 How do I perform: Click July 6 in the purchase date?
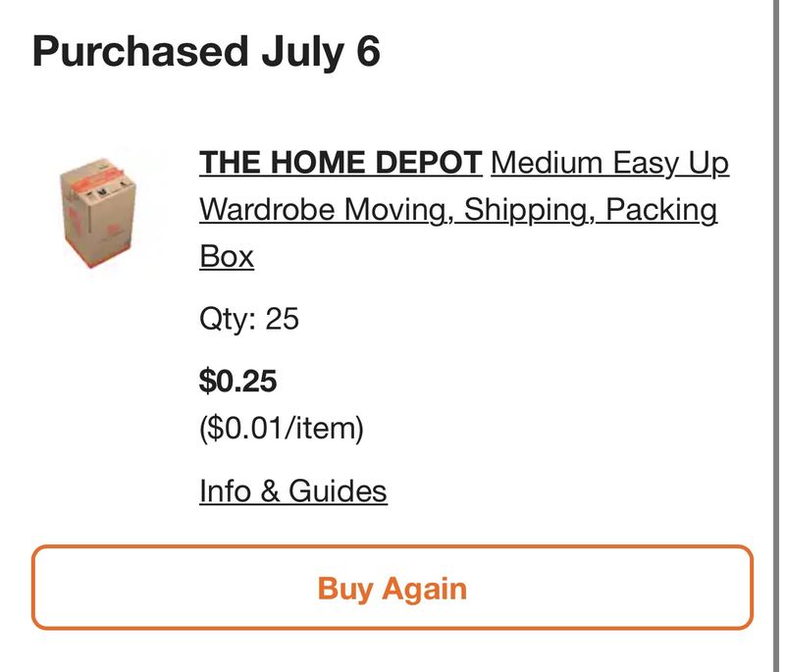[321, 53]
